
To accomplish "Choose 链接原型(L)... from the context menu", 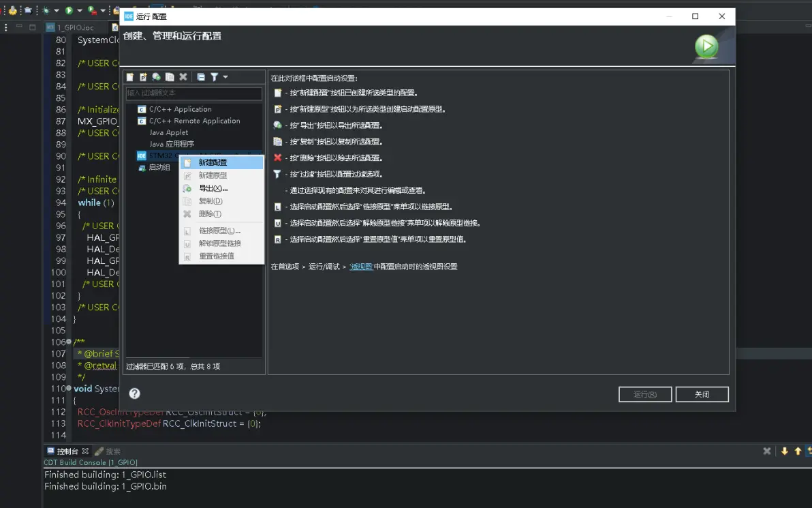I will pyautogui.click(x=221, y=230).
